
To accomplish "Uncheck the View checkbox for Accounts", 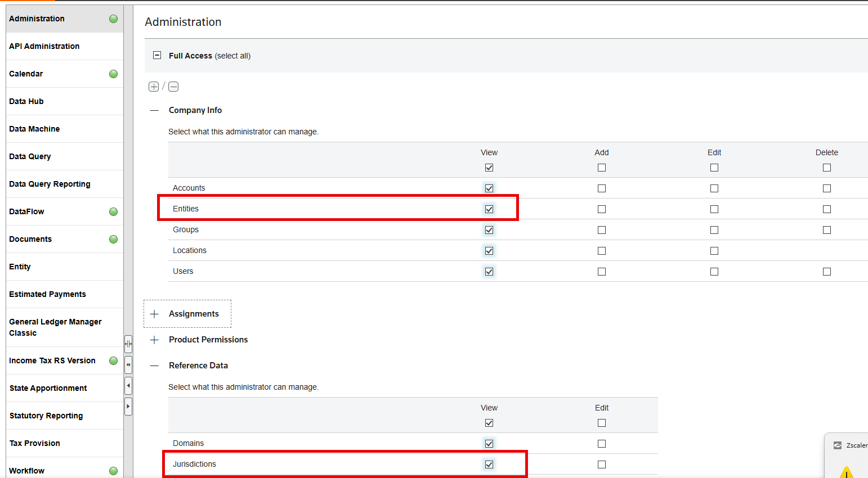I will point(489,188).
